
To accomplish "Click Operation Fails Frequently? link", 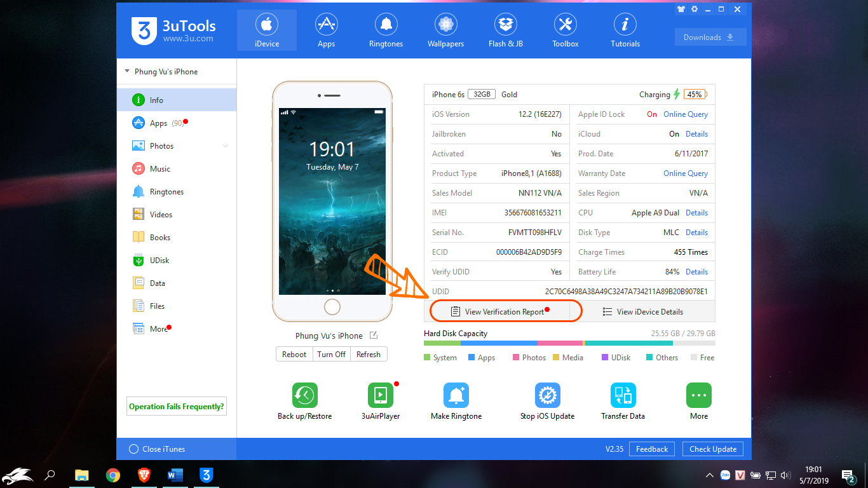I will coord(177,406).
